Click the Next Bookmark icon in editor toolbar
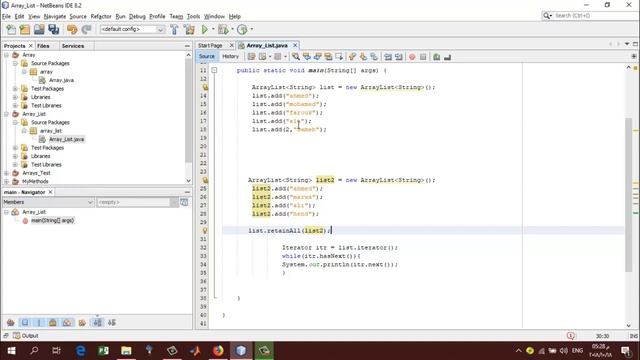 pos(363,57)
